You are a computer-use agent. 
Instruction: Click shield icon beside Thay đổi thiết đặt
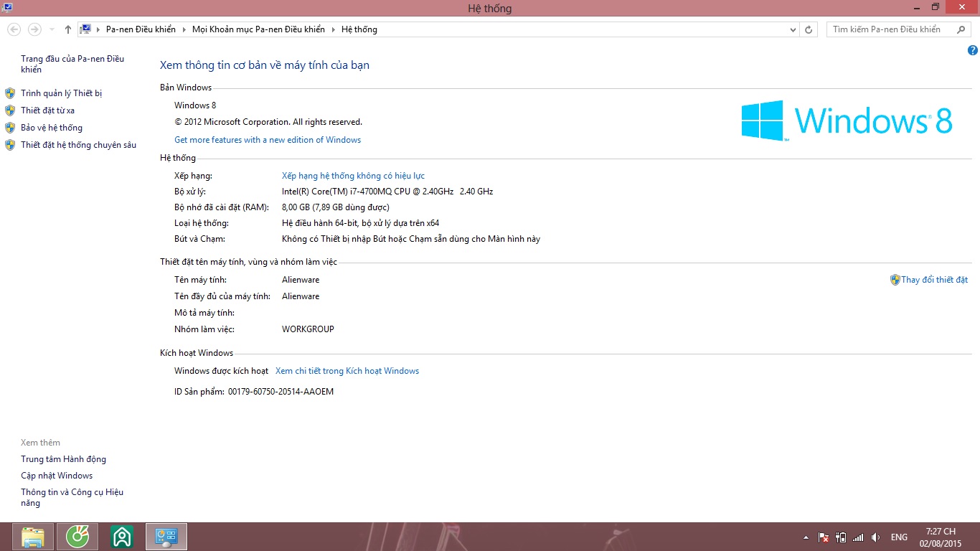895,280
